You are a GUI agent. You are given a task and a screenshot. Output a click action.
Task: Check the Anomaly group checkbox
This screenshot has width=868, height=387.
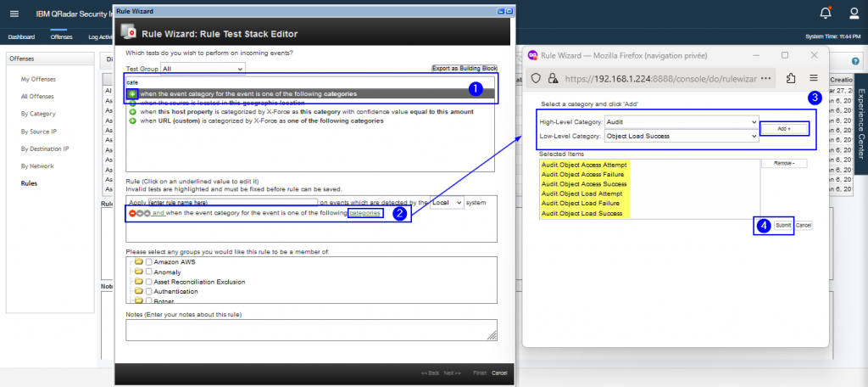pos(149,272)
